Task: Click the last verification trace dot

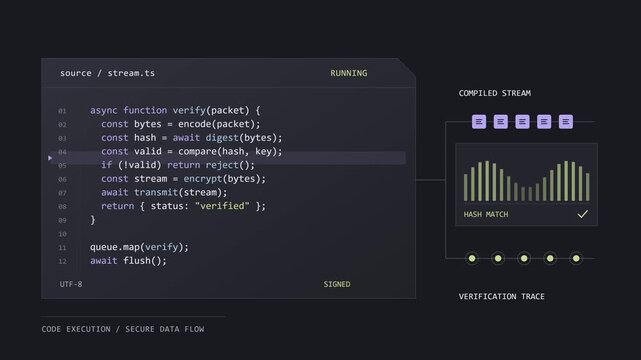Action: click(x=576, y=258)
